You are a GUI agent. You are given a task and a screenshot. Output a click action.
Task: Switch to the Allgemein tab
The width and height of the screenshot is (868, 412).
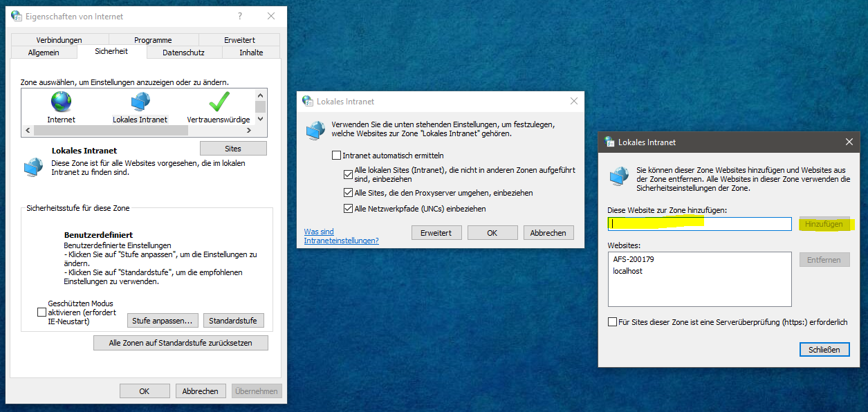tap(44, 53)
